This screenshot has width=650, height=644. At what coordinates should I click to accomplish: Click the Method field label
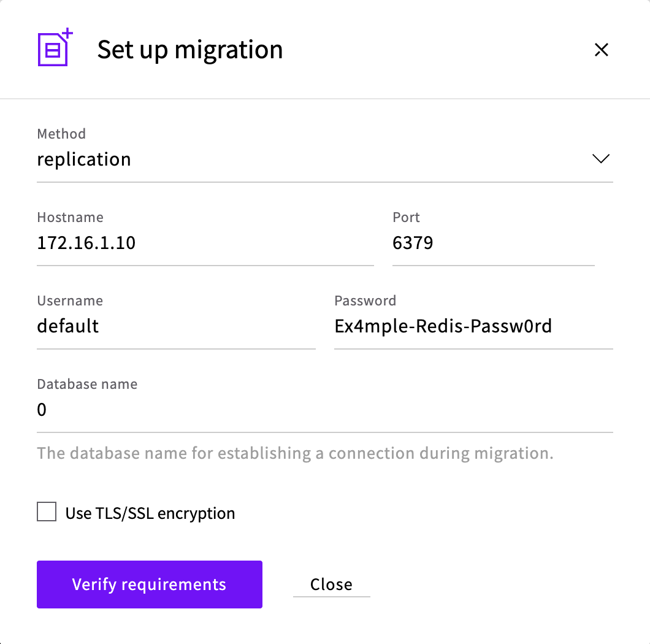(61, 134)
